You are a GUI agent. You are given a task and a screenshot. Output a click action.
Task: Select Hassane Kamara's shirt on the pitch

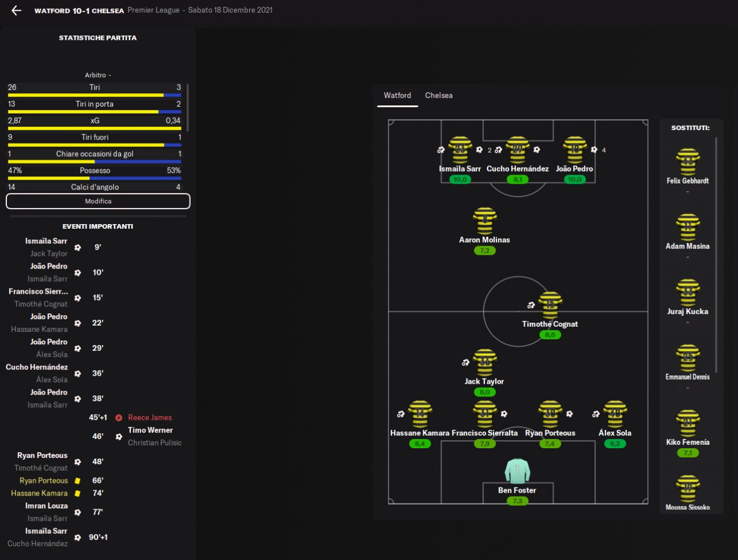point(420,414)
